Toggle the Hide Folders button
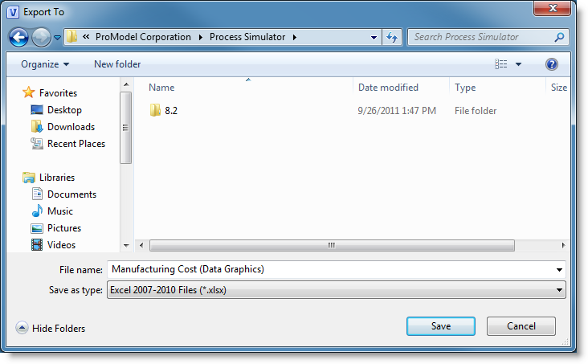The height and width of the screenshot is (364, 588). [51, 328]
